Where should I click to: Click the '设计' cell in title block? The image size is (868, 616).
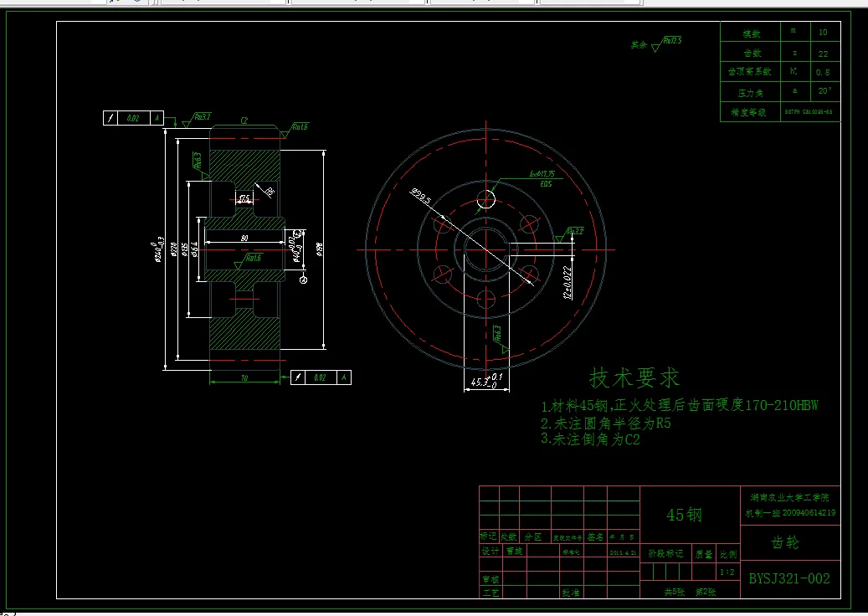tap(490, 551)
